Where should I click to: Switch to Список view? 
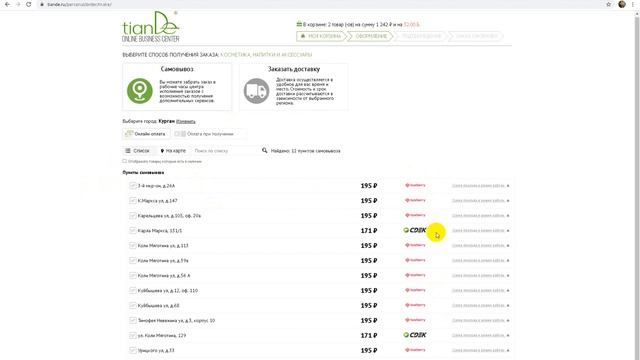click(138, 151)
